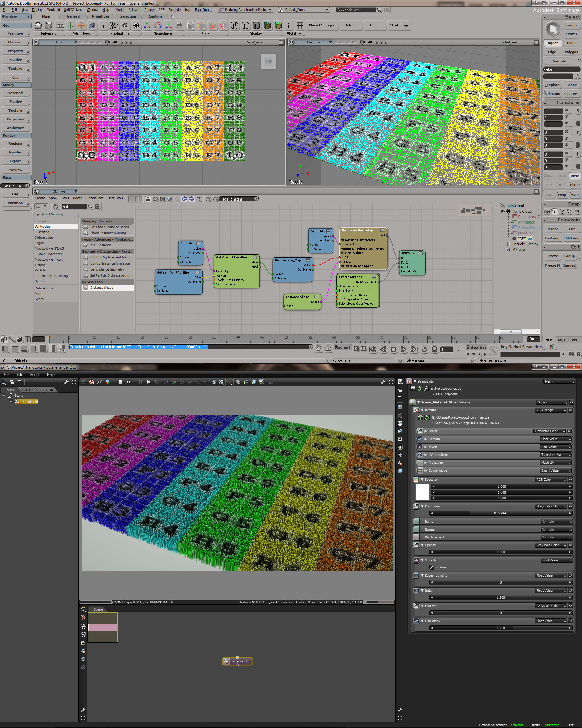Click the SRT transform toolbar icon
The image size is (582, 728).
(179, 26)
